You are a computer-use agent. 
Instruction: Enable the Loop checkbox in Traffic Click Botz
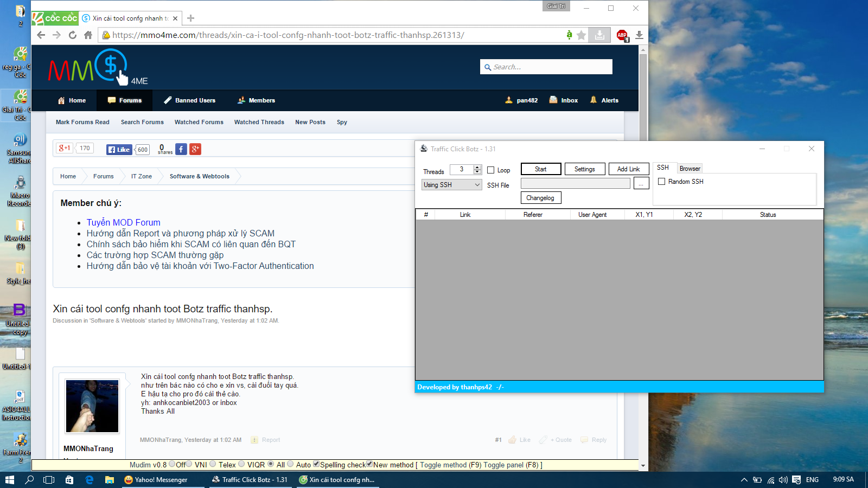490,170
